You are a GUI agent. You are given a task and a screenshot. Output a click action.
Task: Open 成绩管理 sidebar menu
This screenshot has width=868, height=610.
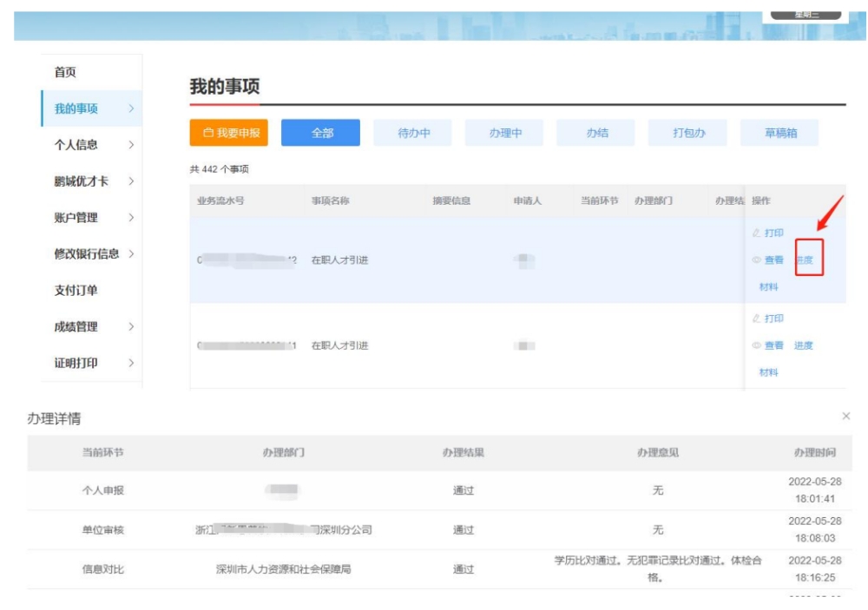(76, 326)
